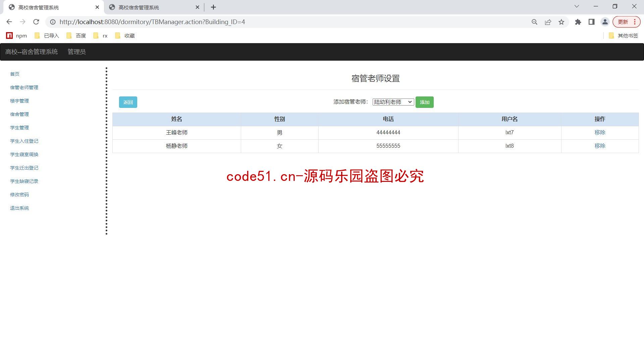The height and width of the screenshot is (345, 644).
Task: Click the phone number 55555555
Action: tap(388, 146)
